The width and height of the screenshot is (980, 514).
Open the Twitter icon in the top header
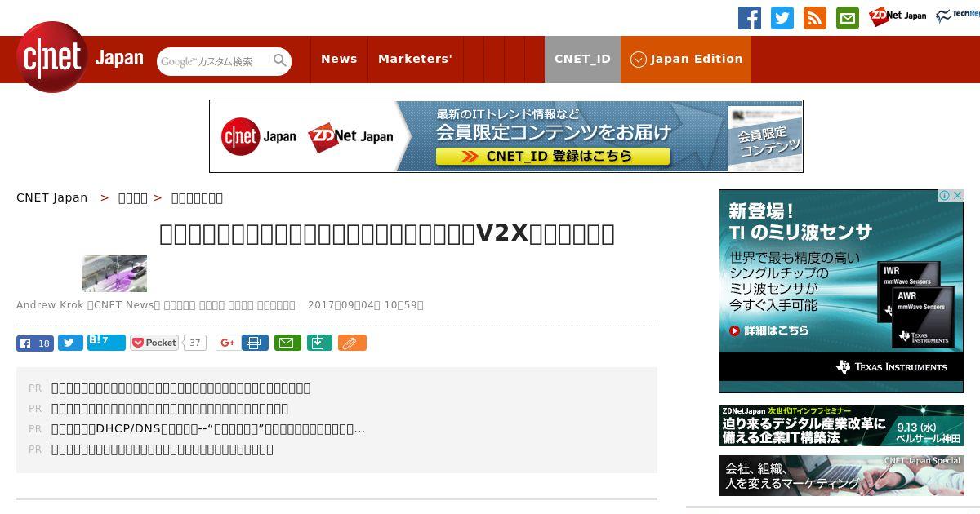[782, 17]
